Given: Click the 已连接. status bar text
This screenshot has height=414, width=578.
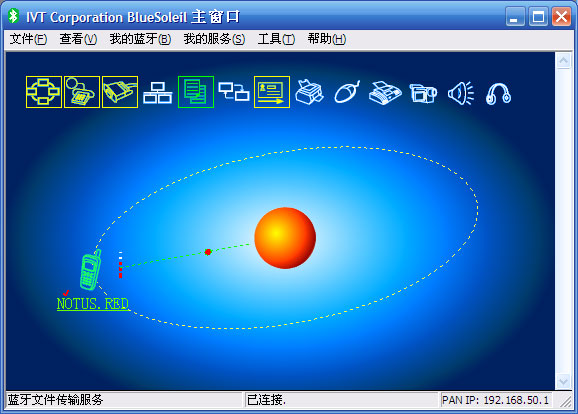Looking at the screenshot, I should point(266,400).
